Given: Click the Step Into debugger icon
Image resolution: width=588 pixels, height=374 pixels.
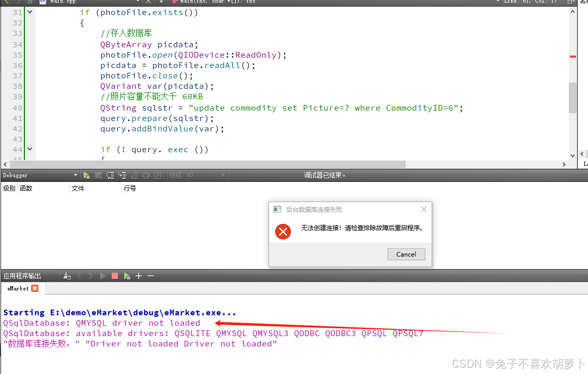Looking at the screenshot, I should click(x=122, y=175).
